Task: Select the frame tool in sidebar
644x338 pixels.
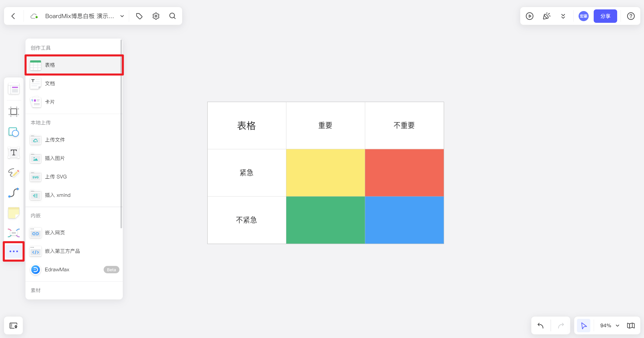Action: pyautogui.click(x=14, y=112)
